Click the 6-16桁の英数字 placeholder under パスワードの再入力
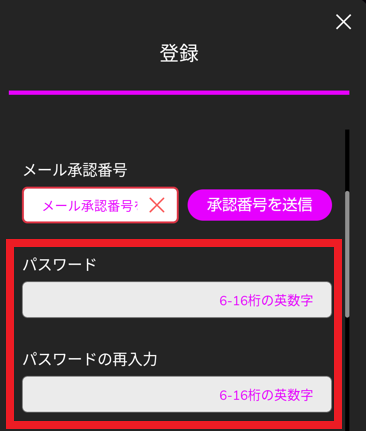 (x=266, y=395)
